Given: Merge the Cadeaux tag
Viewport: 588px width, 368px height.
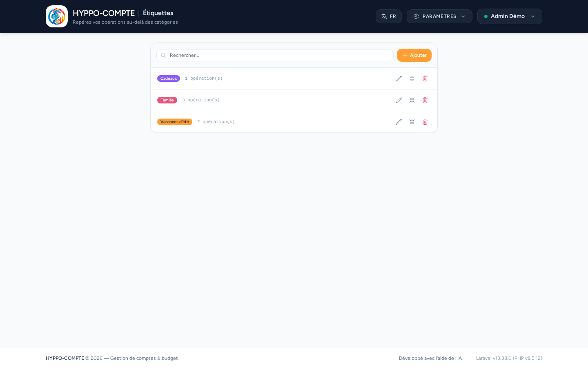Looking at the screenshot, I should coord(412,79).
